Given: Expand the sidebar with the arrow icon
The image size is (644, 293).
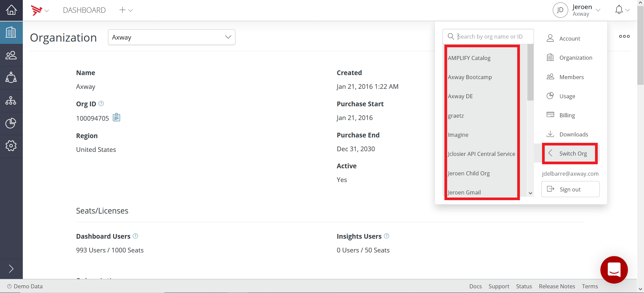Looking at the screenshot, I should tap(11, 269).
